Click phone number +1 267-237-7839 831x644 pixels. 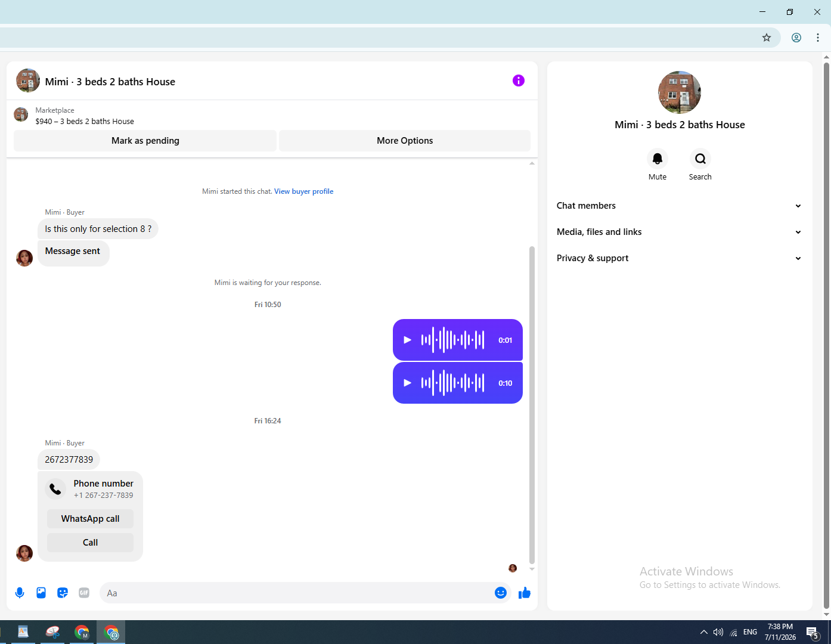(104, 496)
